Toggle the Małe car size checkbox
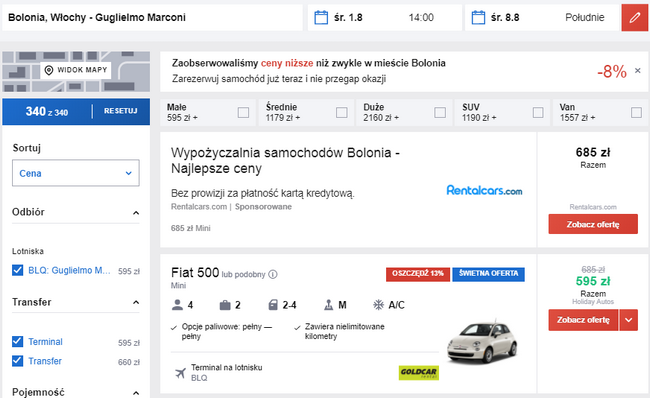Image resolution: width=650 pixels, height=398 pixels. [x=243, y=112]
